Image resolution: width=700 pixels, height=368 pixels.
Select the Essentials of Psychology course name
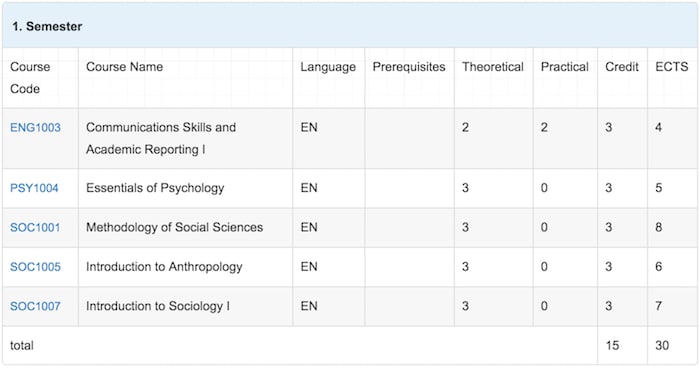[x=155, y=188]
